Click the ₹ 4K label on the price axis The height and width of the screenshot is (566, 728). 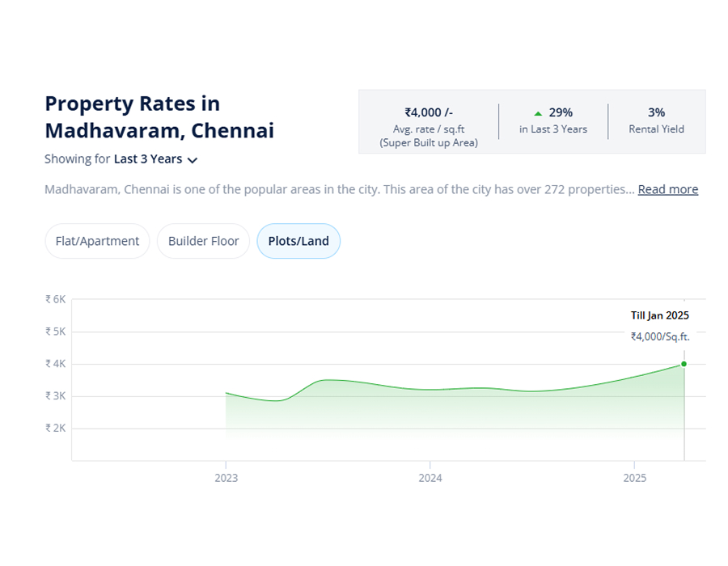(56, 364)
